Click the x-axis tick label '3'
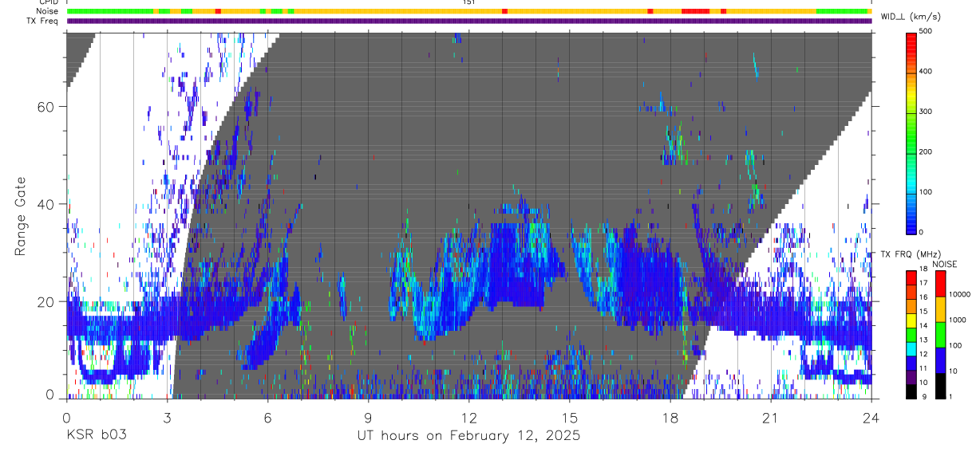980x452 pixels. click(167, 418)
